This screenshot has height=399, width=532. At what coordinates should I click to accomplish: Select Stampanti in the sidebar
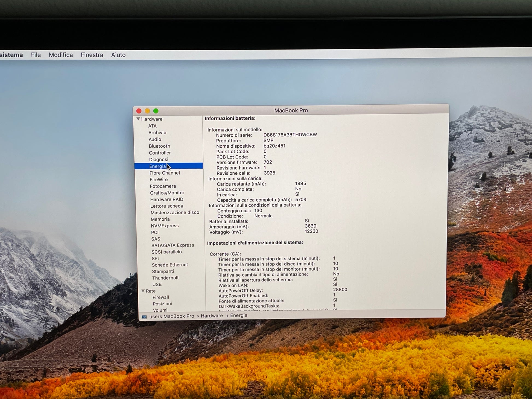[x=163, y=271]
